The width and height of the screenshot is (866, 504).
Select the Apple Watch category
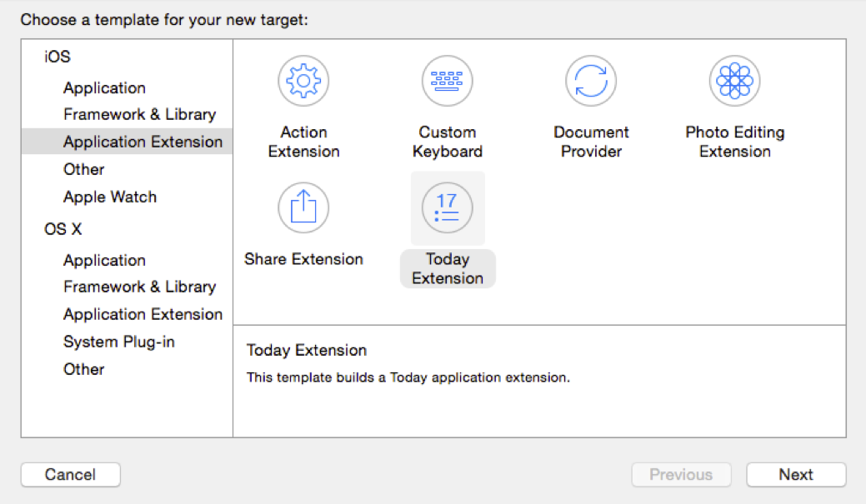(110, 197)
